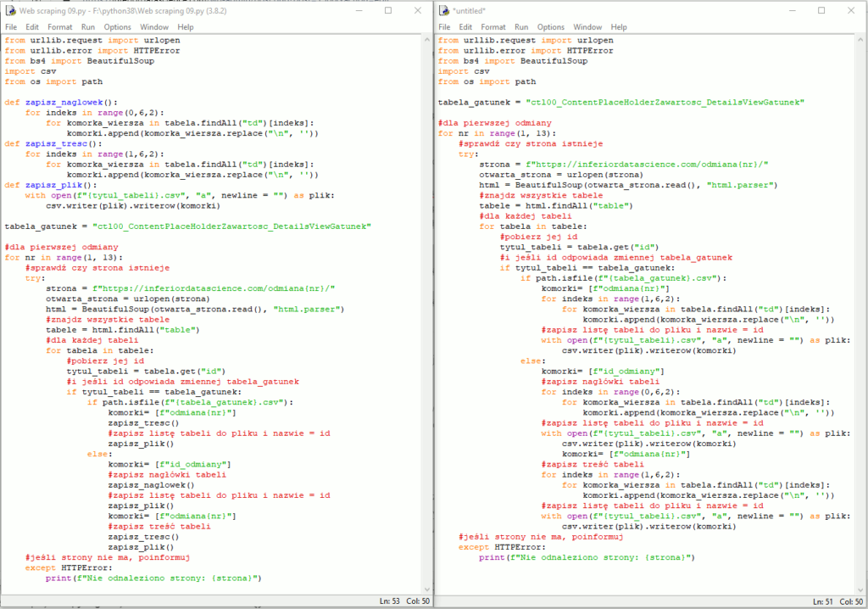Click the IDLE icon in Web scraping 09.py title bar

pos(10,11)
